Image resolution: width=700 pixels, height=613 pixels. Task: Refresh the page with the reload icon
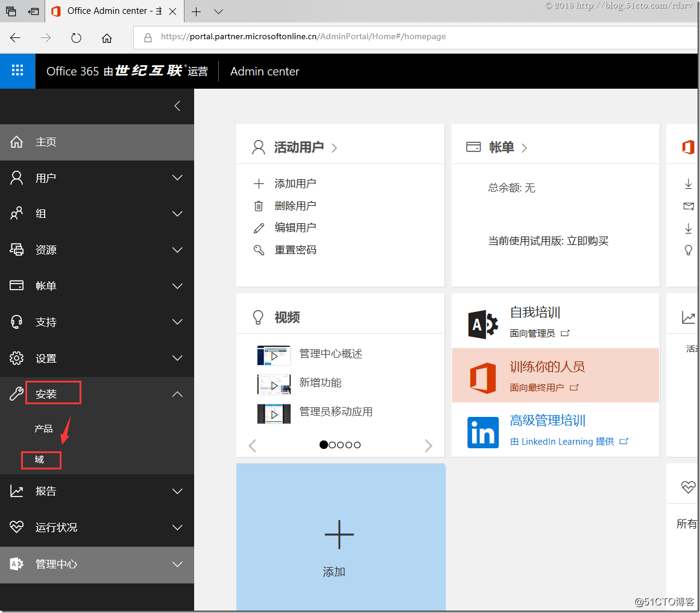point(77,38)
